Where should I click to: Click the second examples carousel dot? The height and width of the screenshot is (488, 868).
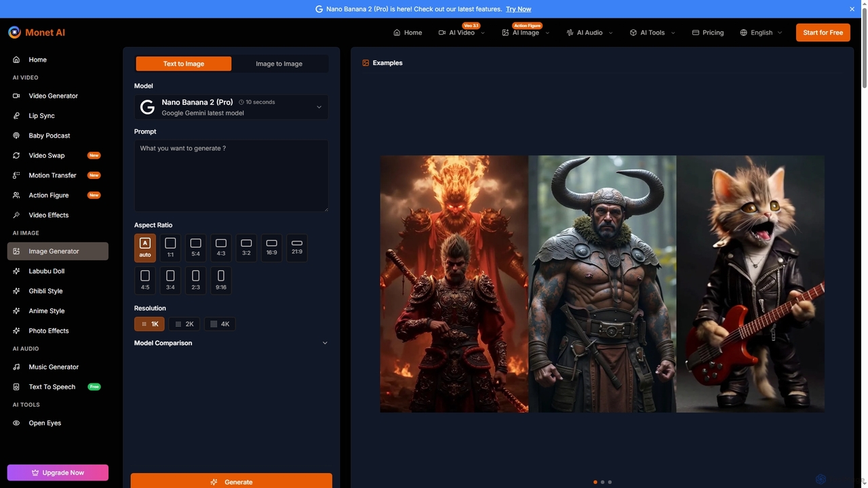pyautogui.click(x=603, y=482)
